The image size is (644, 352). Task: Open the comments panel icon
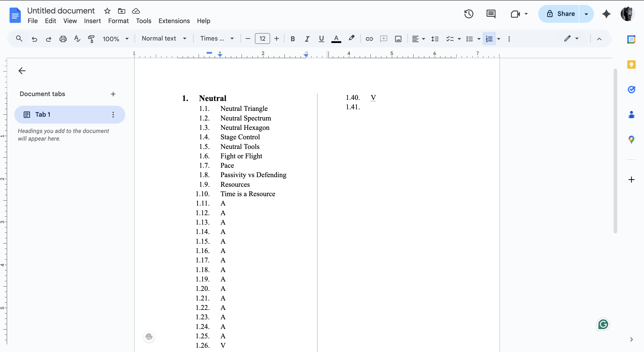click(491, 14)
